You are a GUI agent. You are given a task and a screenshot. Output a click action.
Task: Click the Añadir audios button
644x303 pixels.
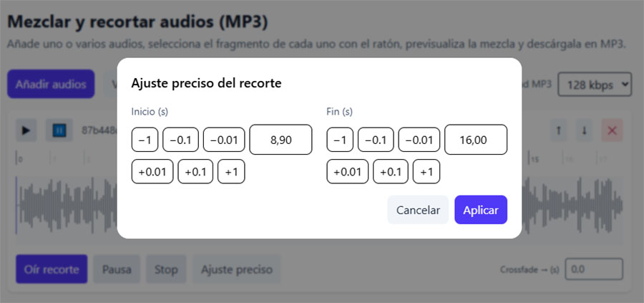[51, 84]
